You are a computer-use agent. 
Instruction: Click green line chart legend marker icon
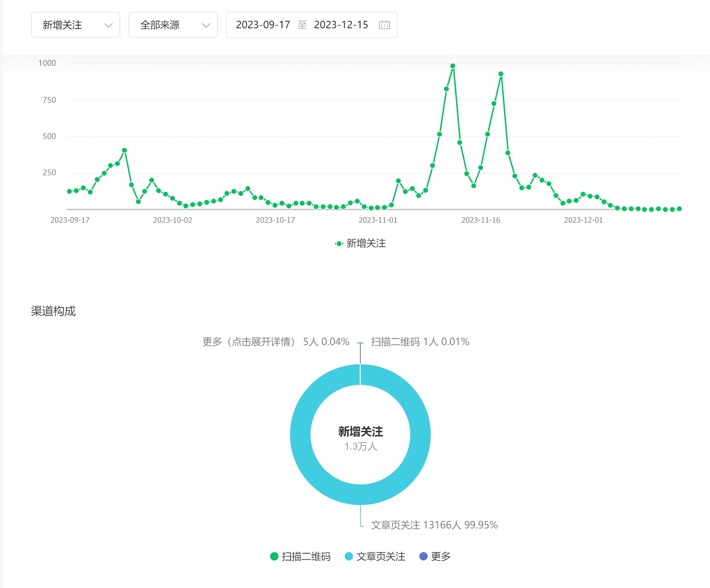pyautogui.click(x=339, y=244)
